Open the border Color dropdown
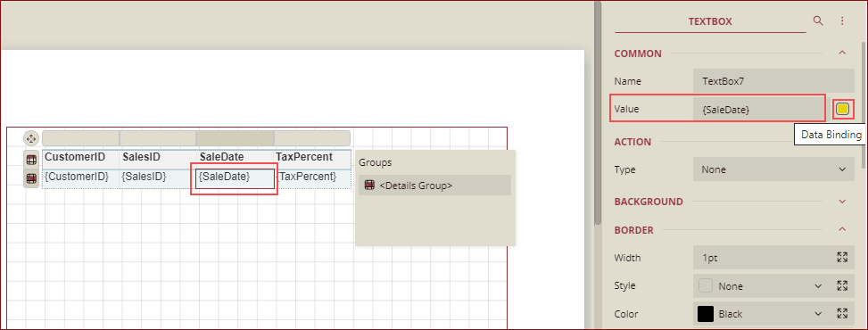Viewport: 868px width, 330px height. [x=761, y=314]
